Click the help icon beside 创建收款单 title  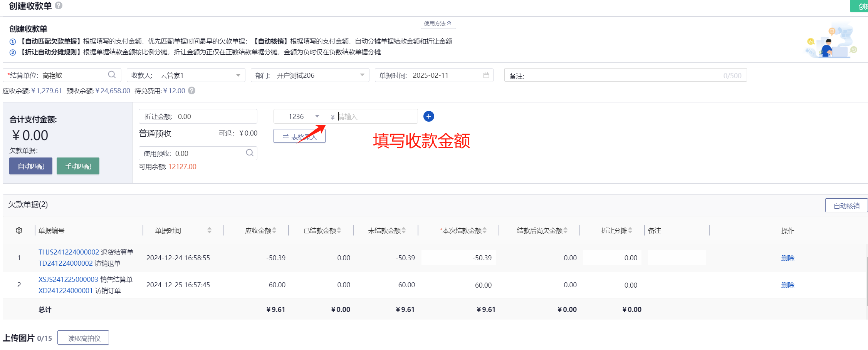pyautogui.click(x=59, y=5)
